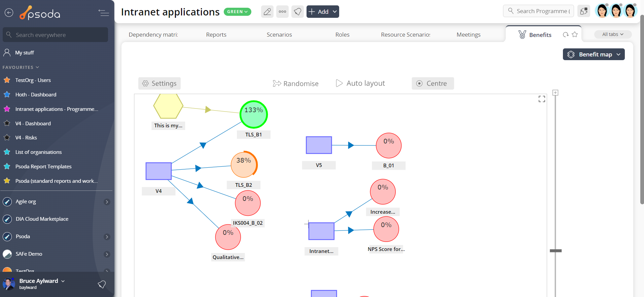Click the blue star beside Hoth - Dashboard
The image size is (644, 297).
click(x=7, y=94)
